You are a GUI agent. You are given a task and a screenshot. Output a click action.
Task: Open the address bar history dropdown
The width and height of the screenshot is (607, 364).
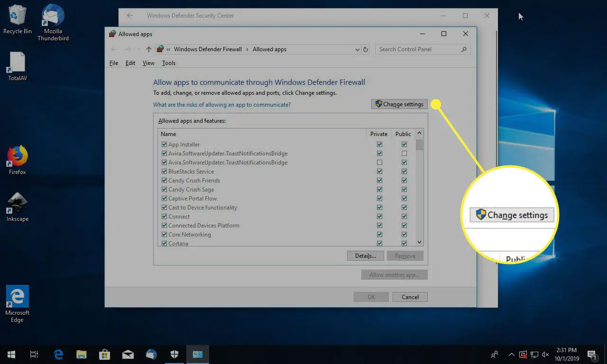357,49
